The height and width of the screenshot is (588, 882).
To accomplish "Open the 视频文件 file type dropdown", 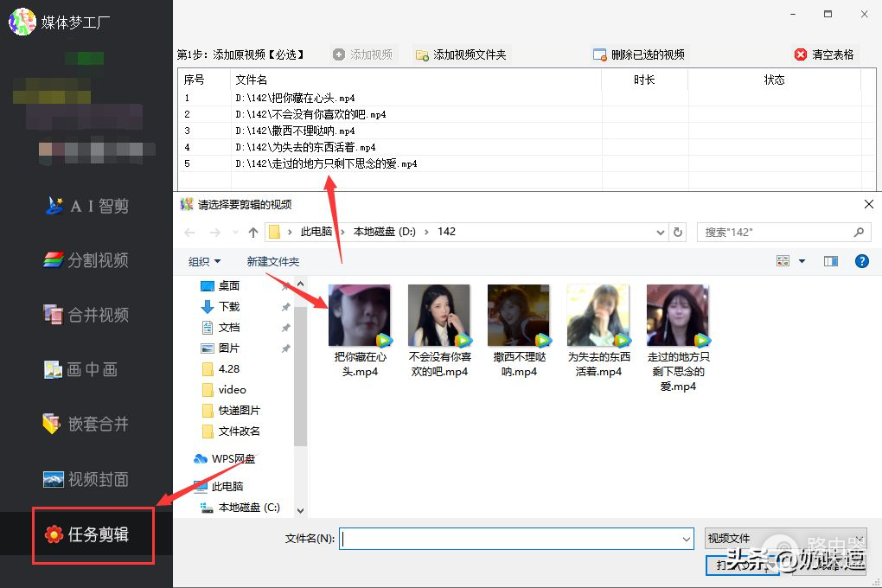I will (785, 538).
